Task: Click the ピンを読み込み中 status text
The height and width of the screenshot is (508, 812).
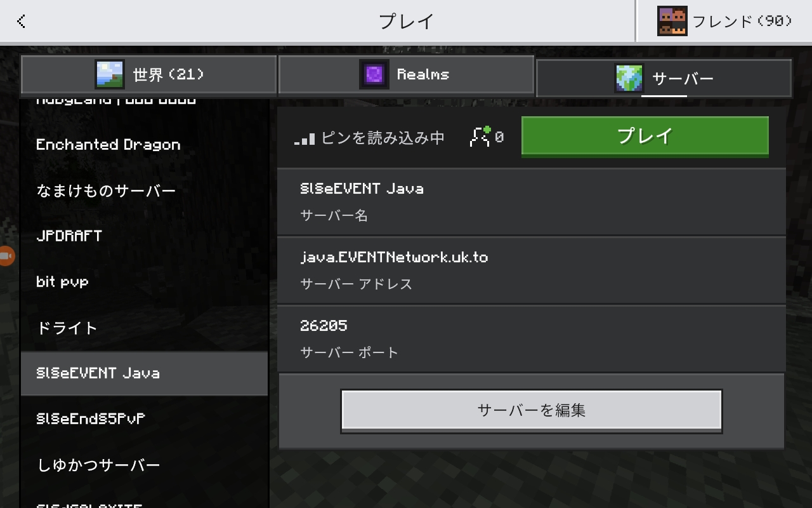Action: click(383, 138)
